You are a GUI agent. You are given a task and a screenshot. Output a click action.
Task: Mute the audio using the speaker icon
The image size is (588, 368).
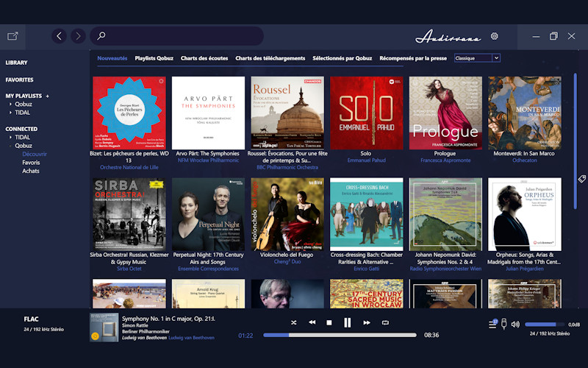pyautogui.click(x=515, y=324)
